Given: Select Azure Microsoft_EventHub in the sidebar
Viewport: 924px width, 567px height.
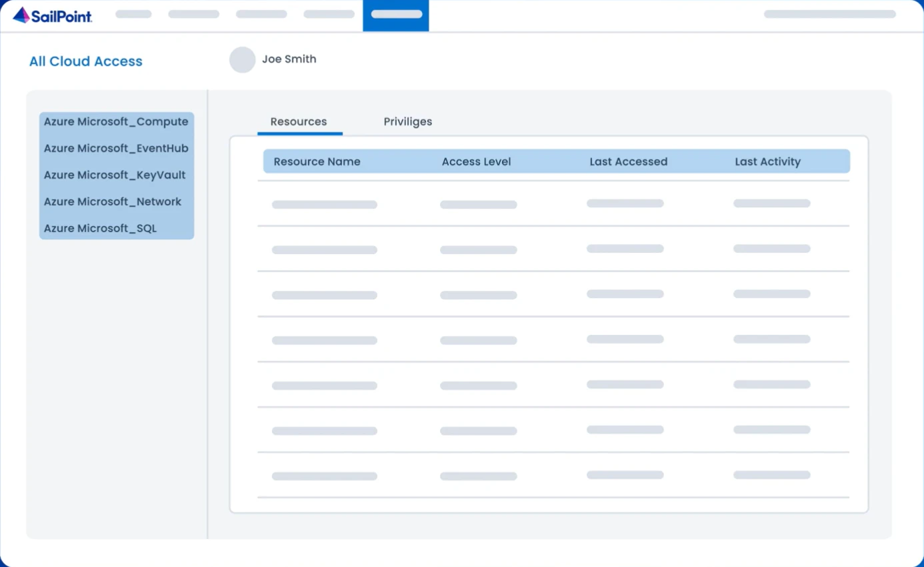Looking at the screenshot, I should coord(117,148).
